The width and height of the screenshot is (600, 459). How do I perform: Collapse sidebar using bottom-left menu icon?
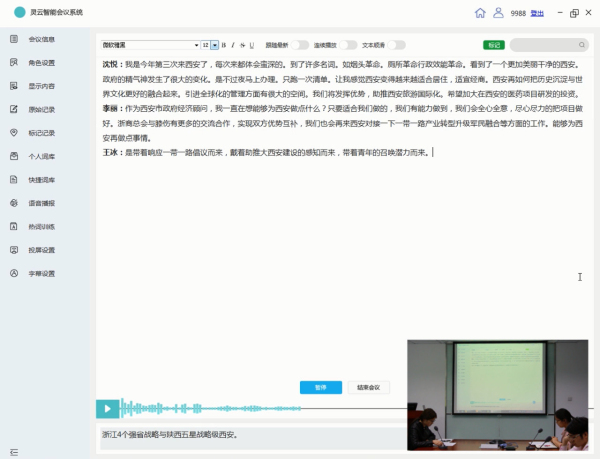click(14, 452)
